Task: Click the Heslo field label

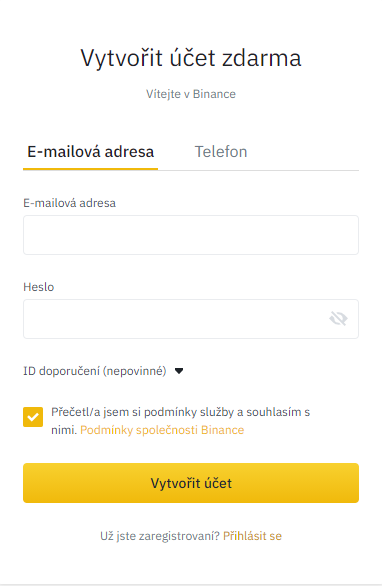Action: point(38,287)
